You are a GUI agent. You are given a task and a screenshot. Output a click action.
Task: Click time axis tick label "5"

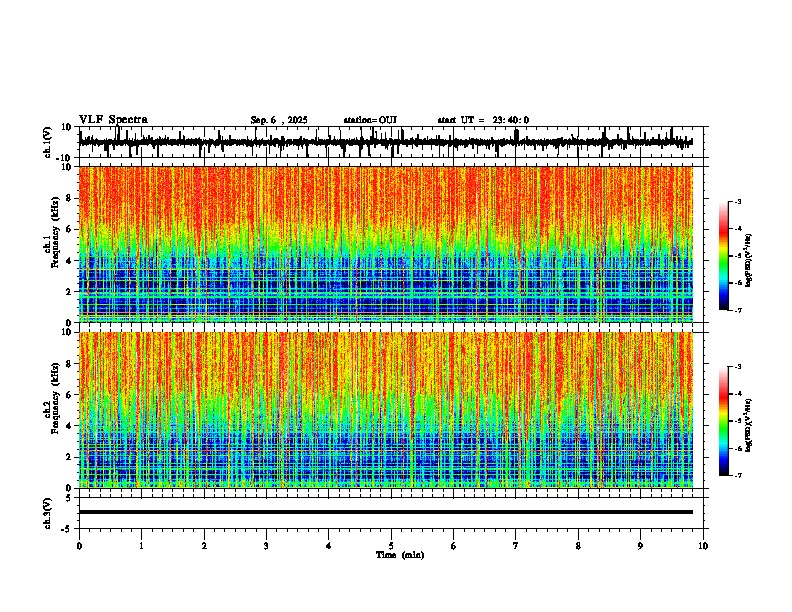click(391, 546)
